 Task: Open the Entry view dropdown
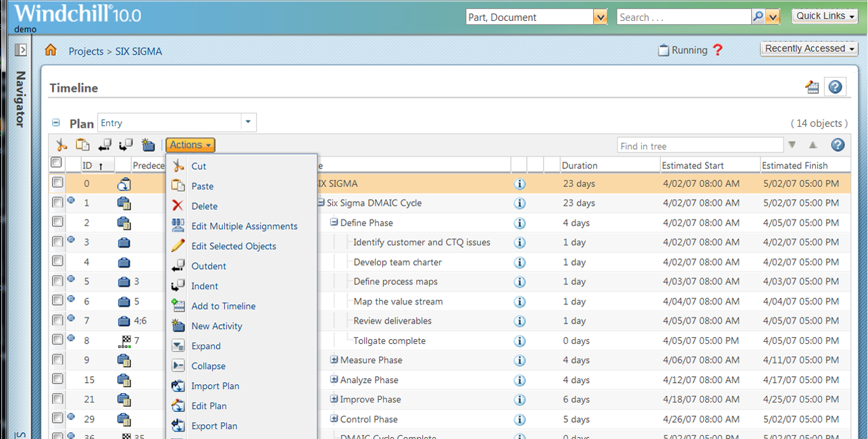point(248,122)
